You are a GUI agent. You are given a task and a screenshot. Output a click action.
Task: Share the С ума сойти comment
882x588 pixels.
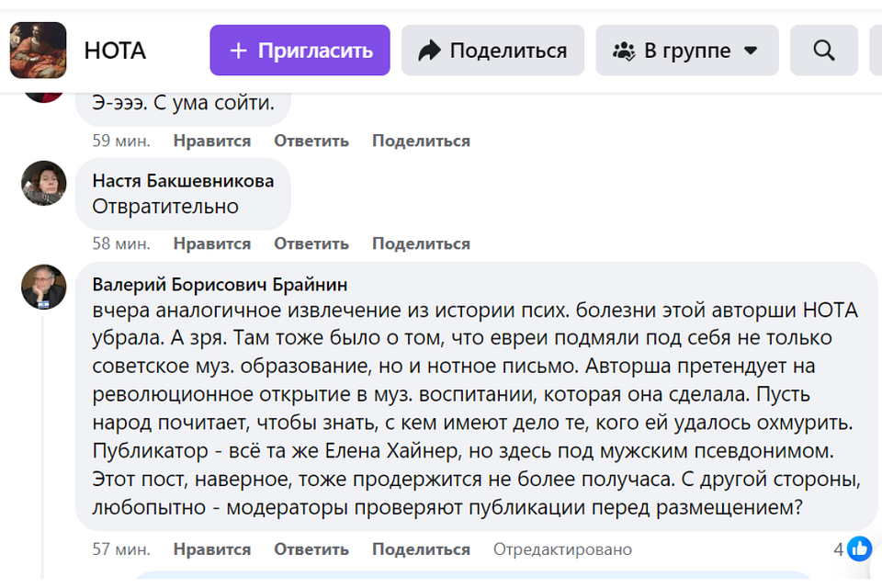tap(420, 141)
